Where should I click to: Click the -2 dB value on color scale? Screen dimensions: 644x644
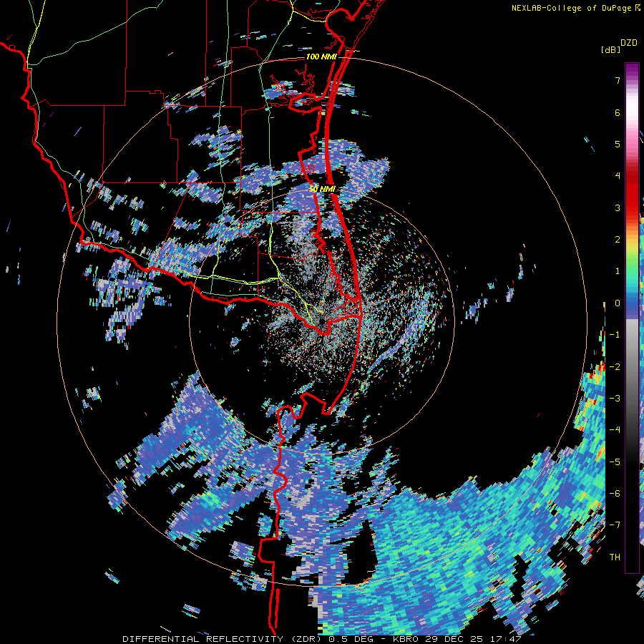[615, 367]
